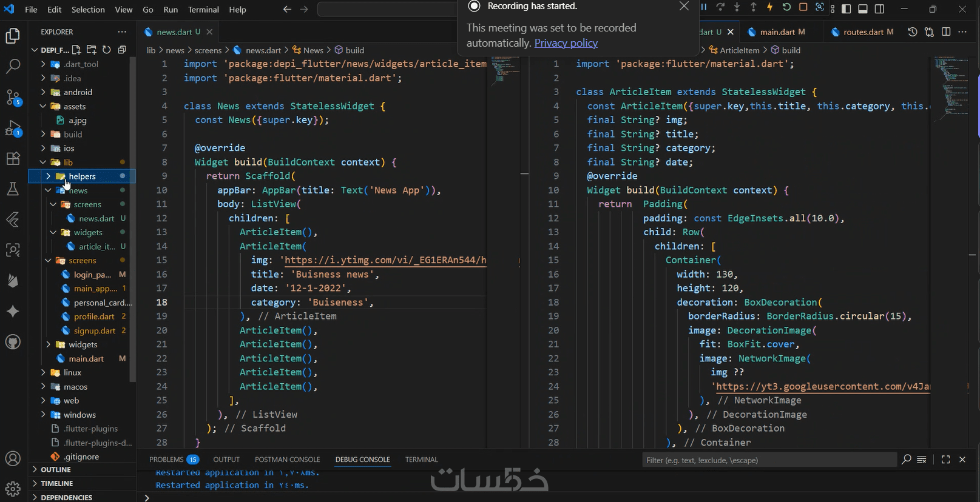Open changes compare icon in editor toolbar

pos(929,32)
